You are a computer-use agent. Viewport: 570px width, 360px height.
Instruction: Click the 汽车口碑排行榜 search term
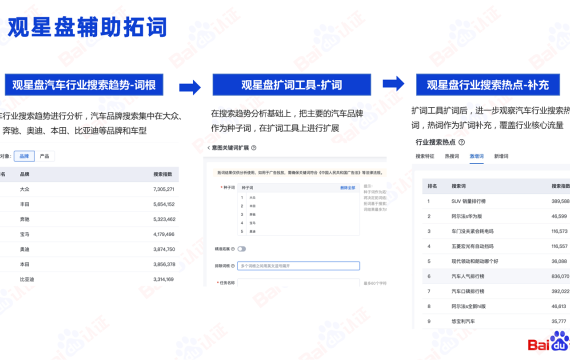tap(468, 291)
